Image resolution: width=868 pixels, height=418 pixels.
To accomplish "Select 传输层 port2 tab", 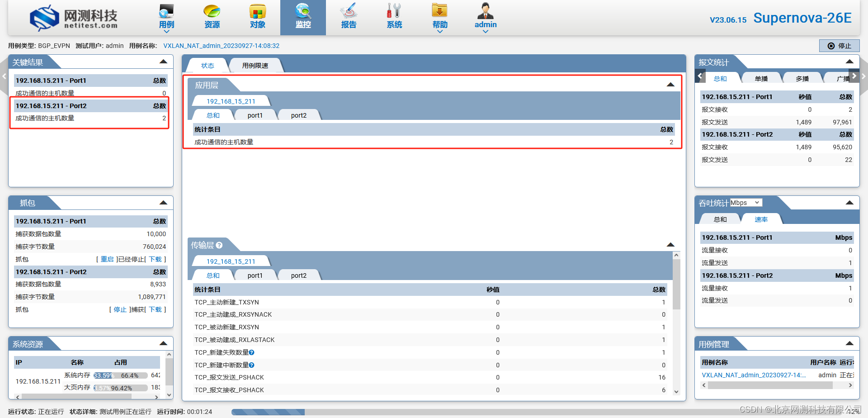I will 299,275.
